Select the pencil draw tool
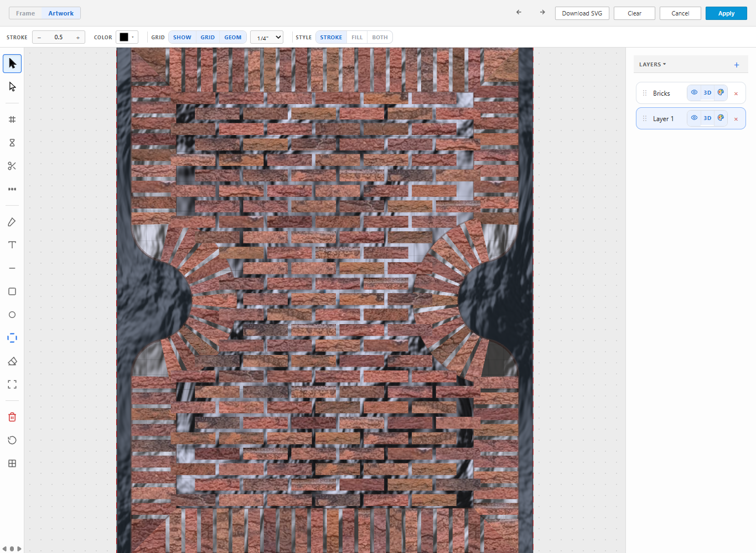 [x=12, y=222]
